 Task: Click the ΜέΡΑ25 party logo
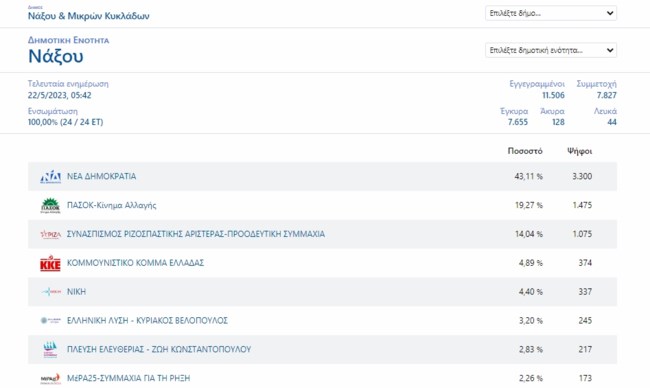pos(51,378)
